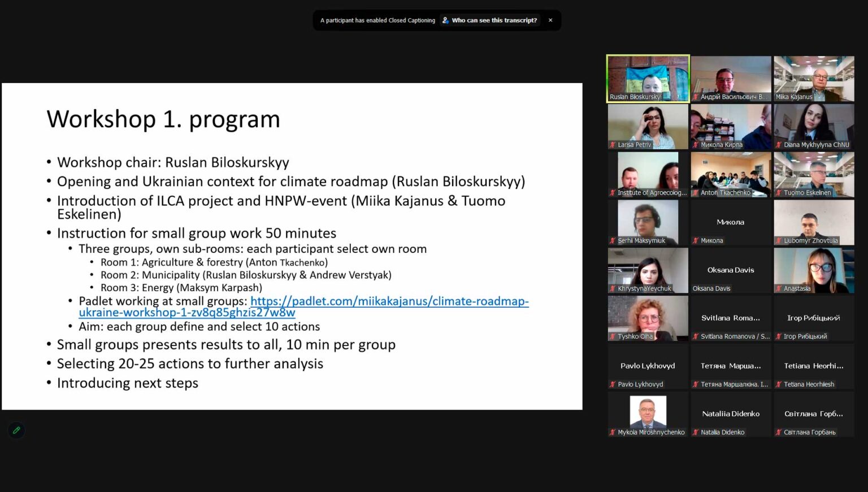Screen dimensions: 868x492
Task: Select Ruslan Biloskurskyi video thumbnail
Action: pyautogui.click(x=648, y=79)
